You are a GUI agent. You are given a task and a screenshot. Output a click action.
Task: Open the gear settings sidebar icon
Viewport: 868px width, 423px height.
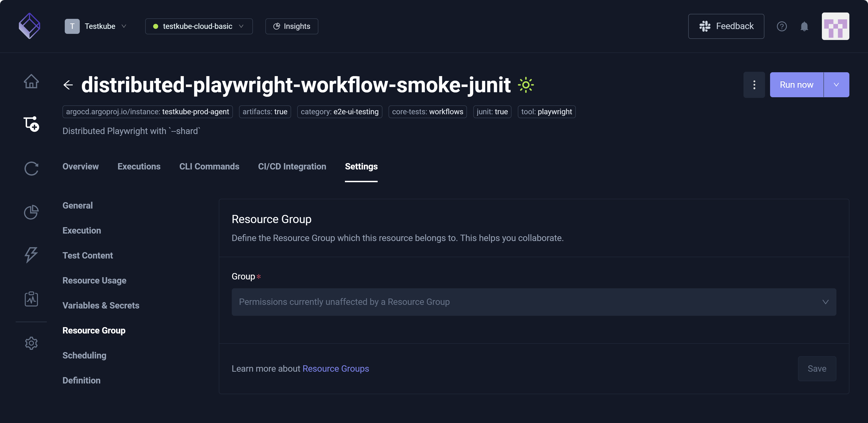tap(31, 343)
